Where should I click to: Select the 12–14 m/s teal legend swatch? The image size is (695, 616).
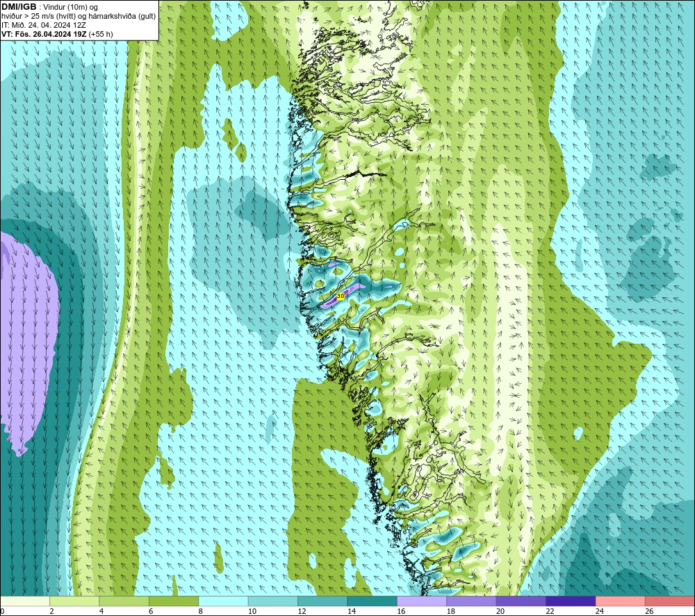(x=322, y=601)
